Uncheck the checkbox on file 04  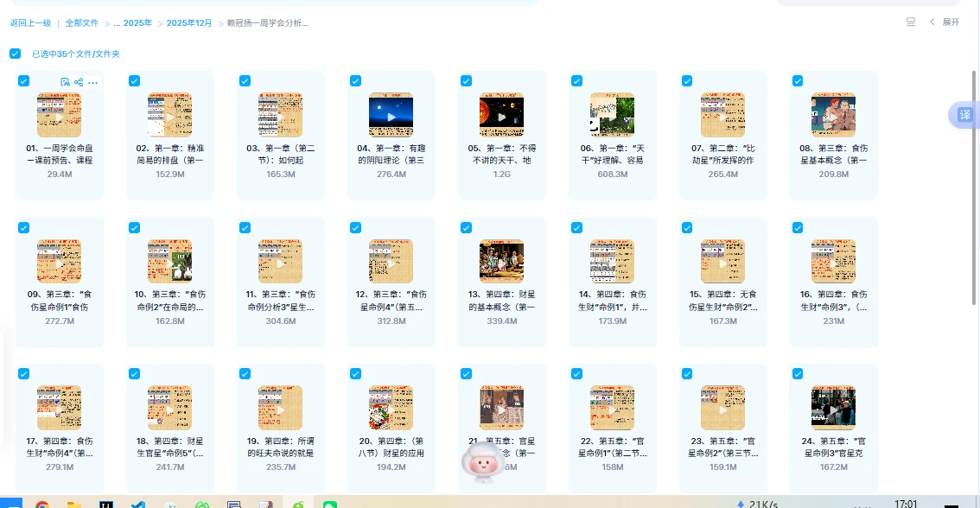(355, 80)
